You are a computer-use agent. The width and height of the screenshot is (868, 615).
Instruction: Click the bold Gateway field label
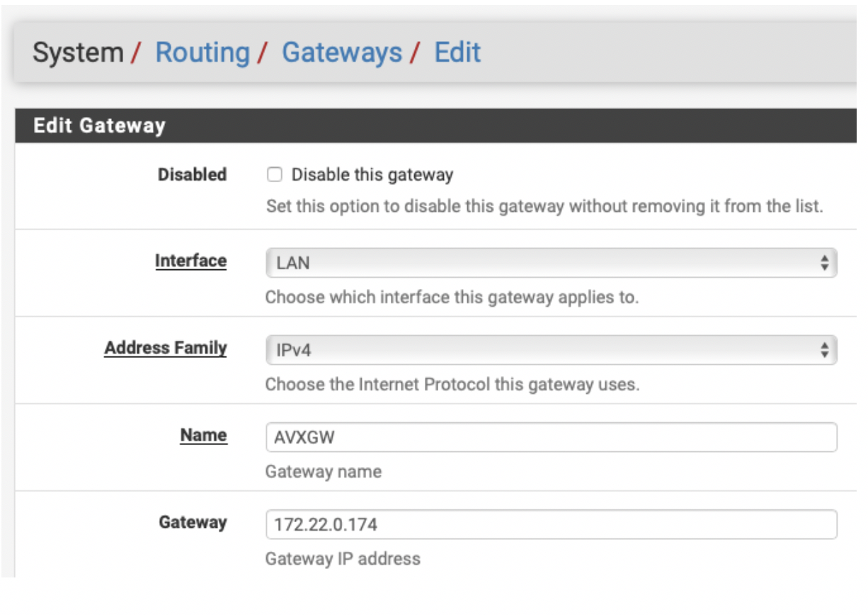click(193, 522)
